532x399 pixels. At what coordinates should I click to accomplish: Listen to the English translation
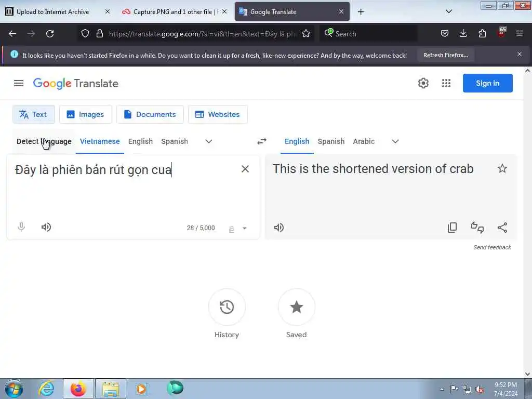click(x=279, y=228)
